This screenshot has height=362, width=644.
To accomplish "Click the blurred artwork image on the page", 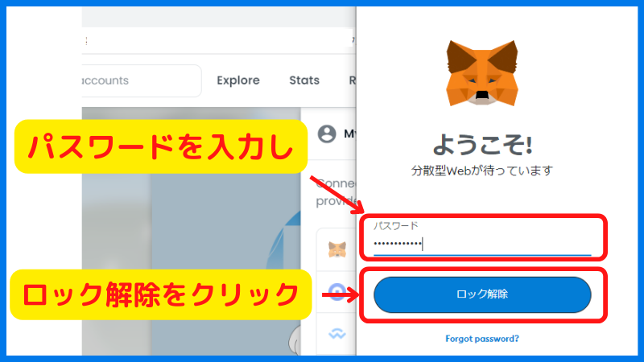I will 191,231.
